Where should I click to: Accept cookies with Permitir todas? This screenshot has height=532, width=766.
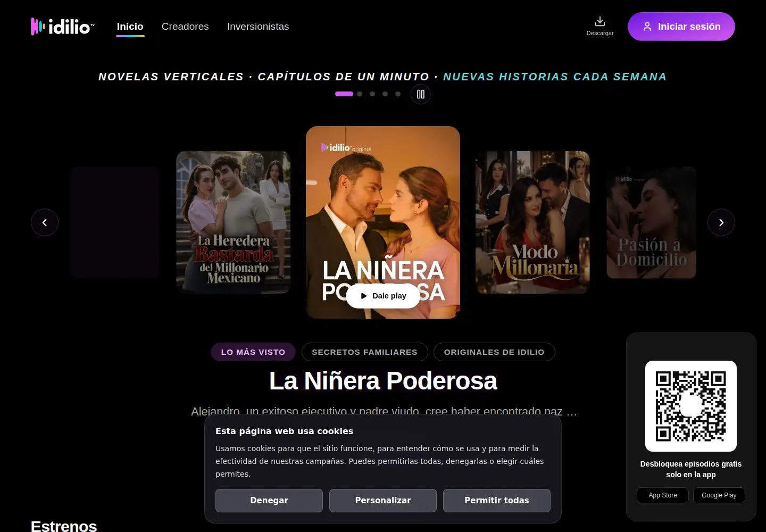point(497,501)
